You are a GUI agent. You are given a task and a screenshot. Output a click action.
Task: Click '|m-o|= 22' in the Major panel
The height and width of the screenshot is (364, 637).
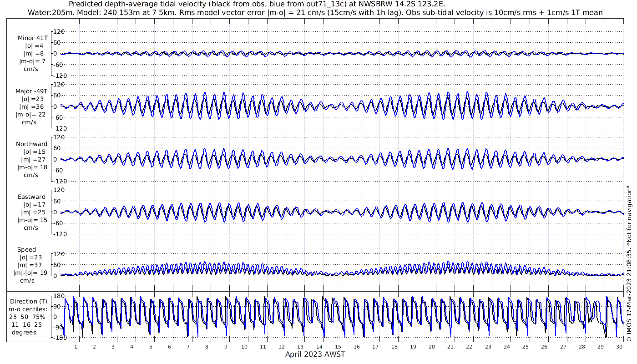[31, 115]
